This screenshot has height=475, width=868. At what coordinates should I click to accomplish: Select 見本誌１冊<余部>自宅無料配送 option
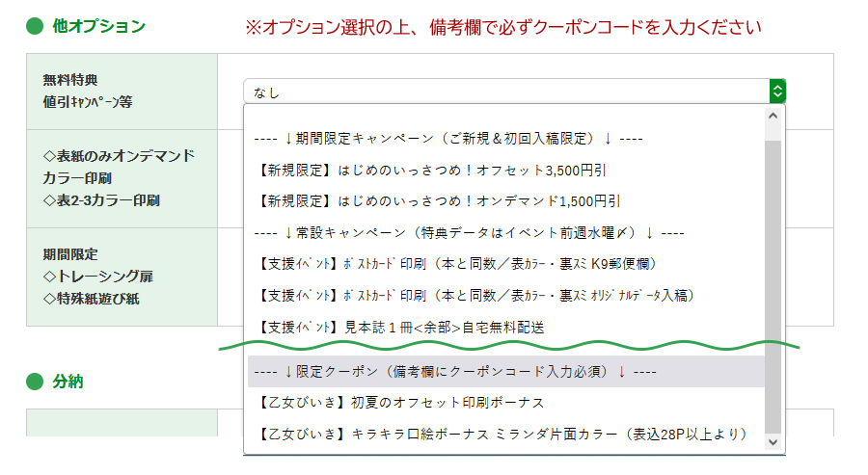click(506, 328)
